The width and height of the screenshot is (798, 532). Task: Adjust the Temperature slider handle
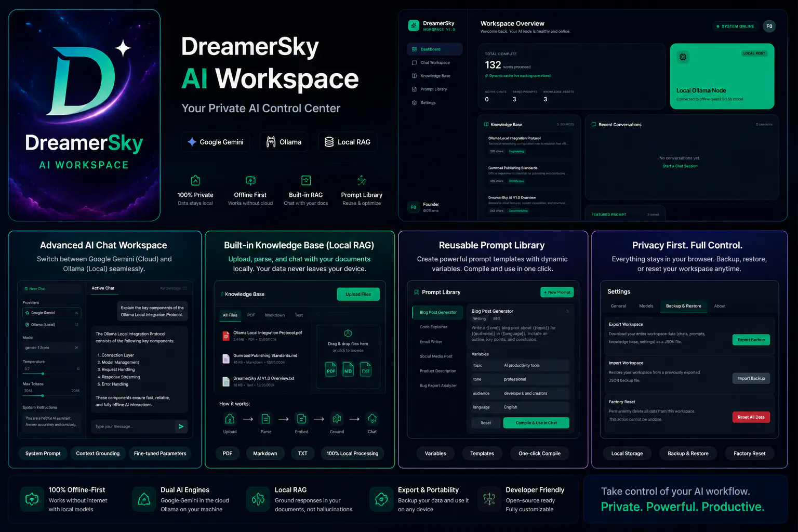click(43, 374)
